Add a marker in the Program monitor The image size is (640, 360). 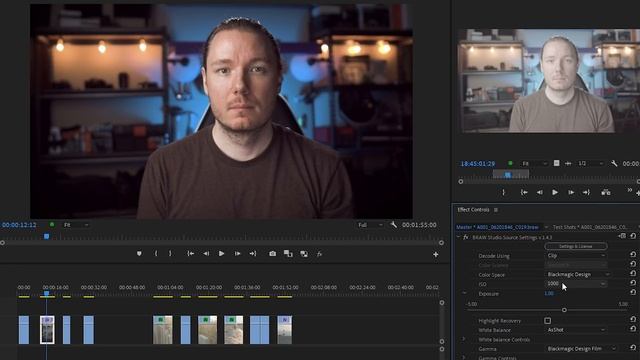click(139, 254)
